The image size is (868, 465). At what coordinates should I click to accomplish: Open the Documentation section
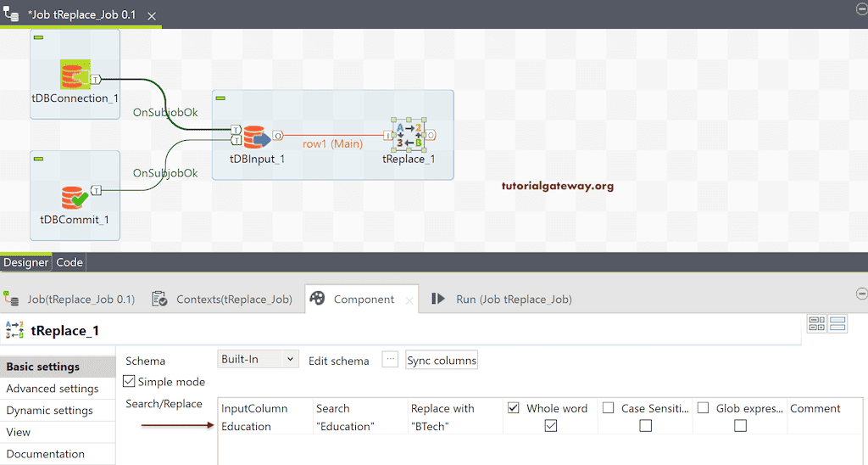tap(58, 454)
